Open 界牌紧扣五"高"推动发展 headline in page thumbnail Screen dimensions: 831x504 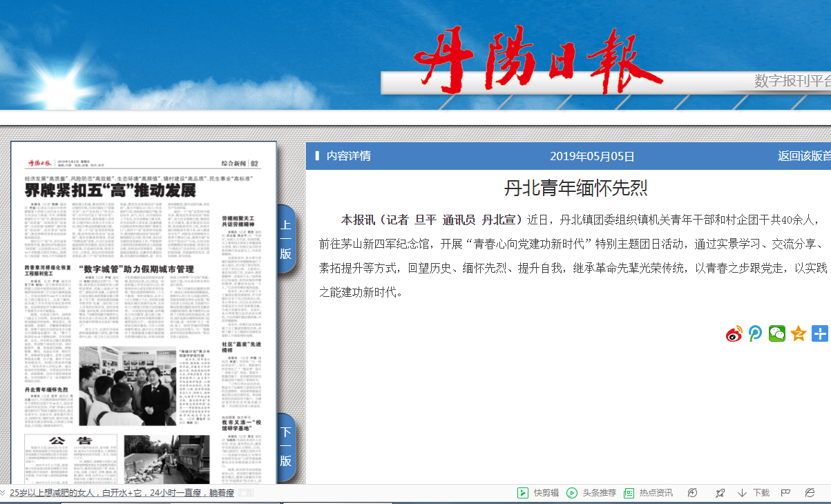pos(111,191)
